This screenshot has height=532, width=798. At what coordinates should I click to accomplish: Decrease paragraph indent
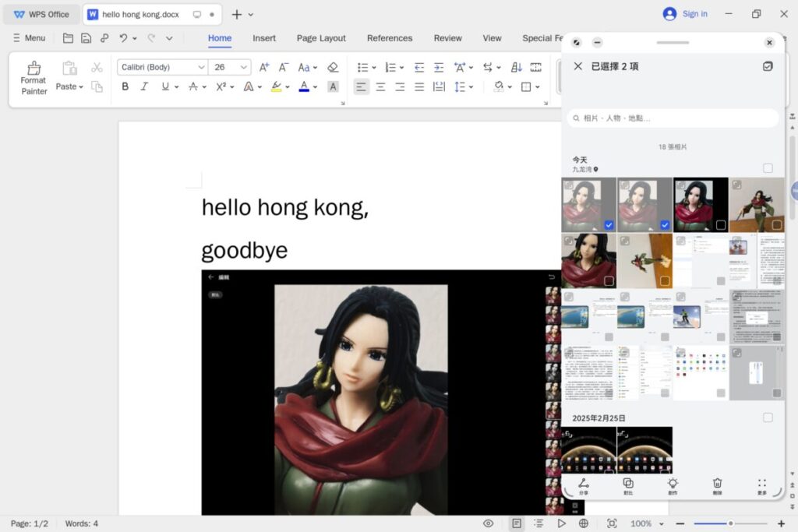pos(418,67)
